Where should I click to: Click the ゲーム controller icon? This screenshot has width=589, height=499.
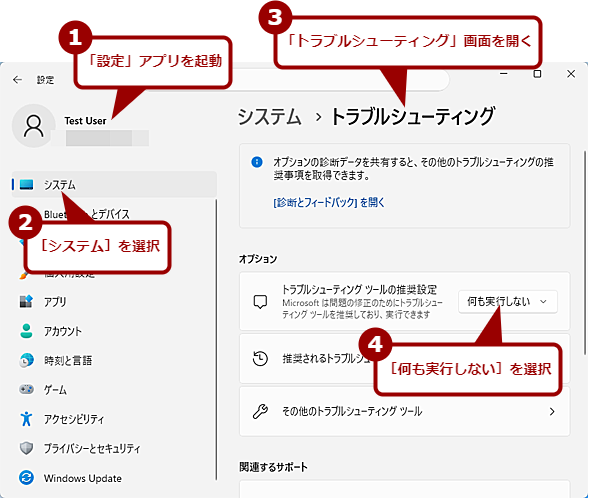pyautogui.click(x=26, y=389)
